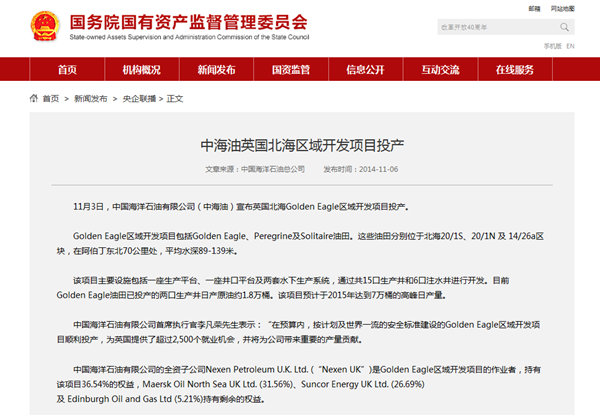
Task: Click the breadcrumb home icon
Action: coord(33,99)
